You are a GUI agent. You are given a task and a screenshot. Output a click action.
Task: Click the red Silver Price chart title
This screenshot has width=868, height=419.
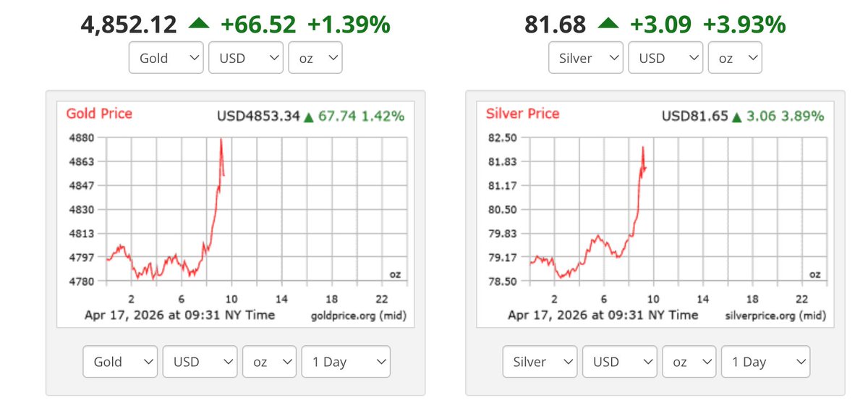(522, 114)
